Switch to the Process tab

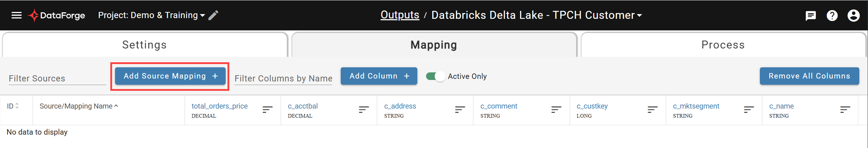[723, 45]
